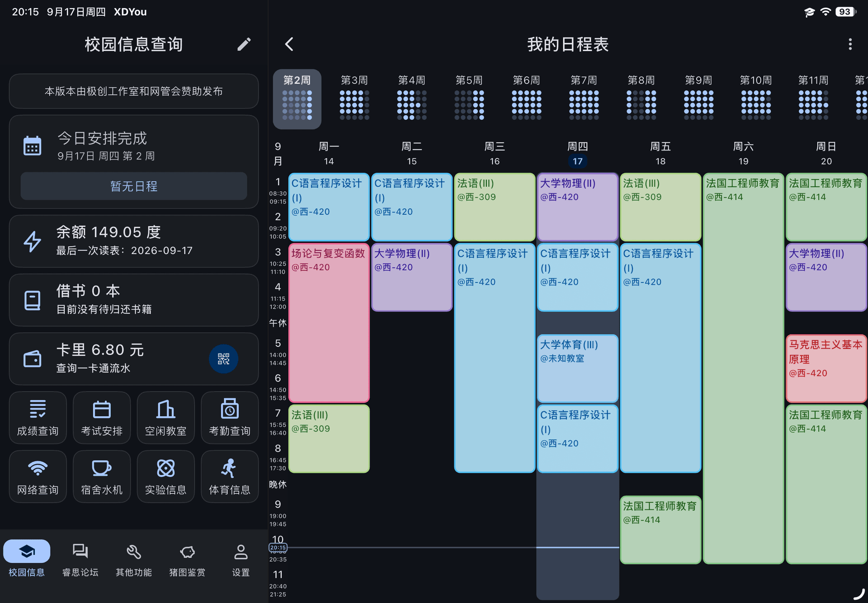Open the 余额 149.05 度 electricity card
The height and width of the screenshot is (603, 868).
134,241
